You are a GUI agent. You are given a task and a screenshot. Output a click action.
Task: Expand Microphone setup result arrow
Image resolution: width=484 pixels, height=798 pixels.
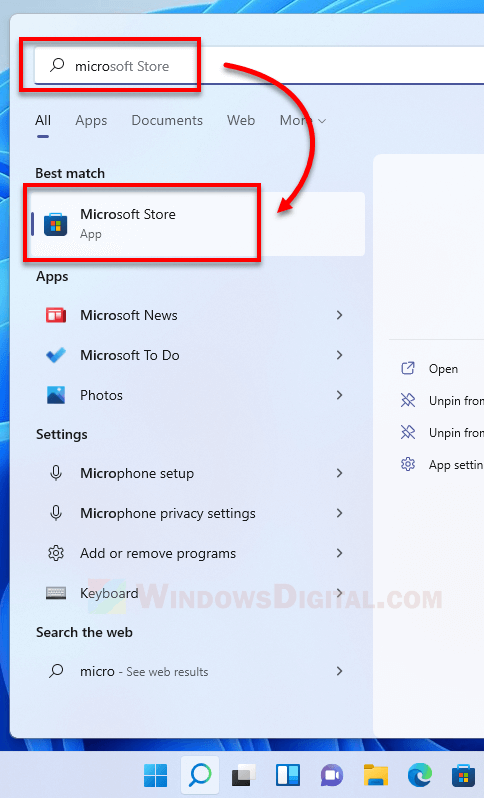339,473
